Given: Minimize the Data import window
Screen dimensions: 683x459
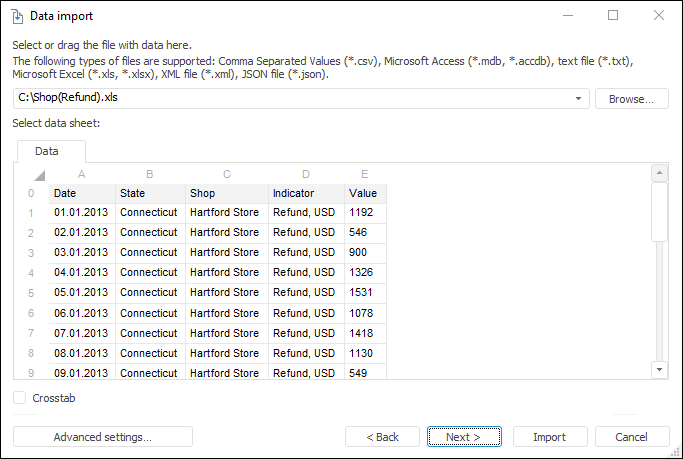Looking at the screenshot, I should pos(568,16).
